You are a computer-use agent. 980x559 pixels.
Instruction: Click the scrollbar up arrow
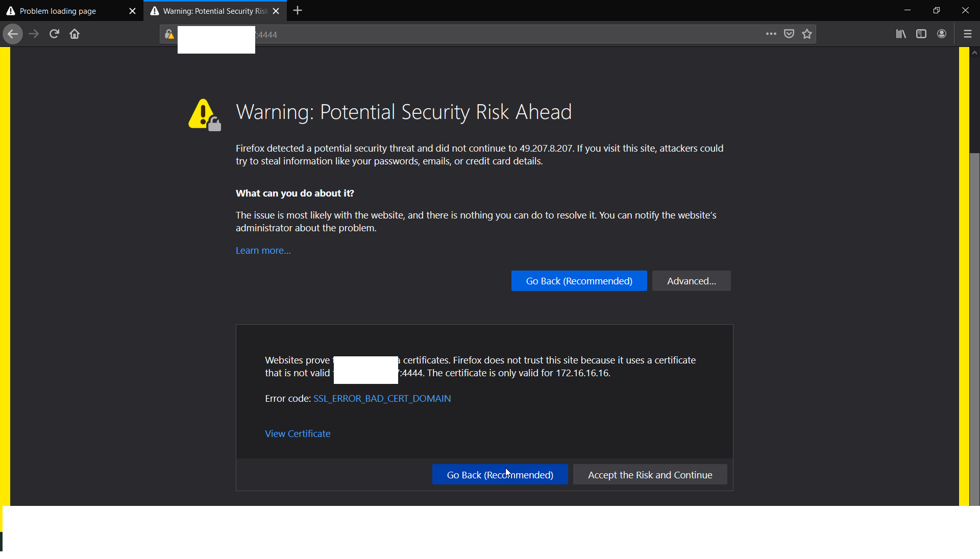(974, 53)
